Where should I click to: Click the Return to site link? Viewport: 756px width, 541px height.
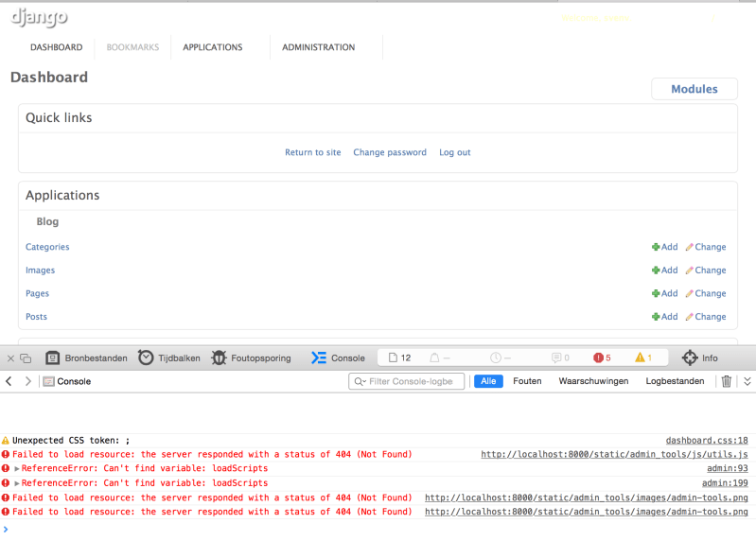click(x=313, y=152)
